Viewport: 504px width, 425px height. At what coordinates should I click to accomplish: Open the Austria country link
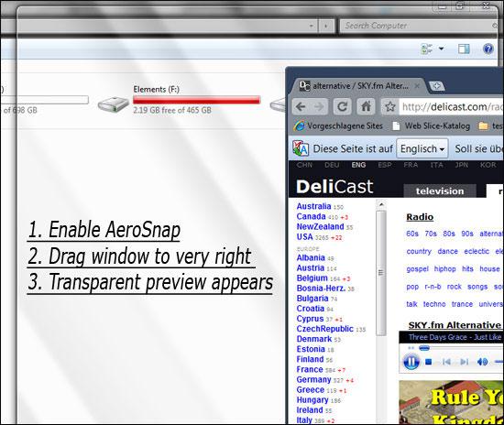pos(311,267)
